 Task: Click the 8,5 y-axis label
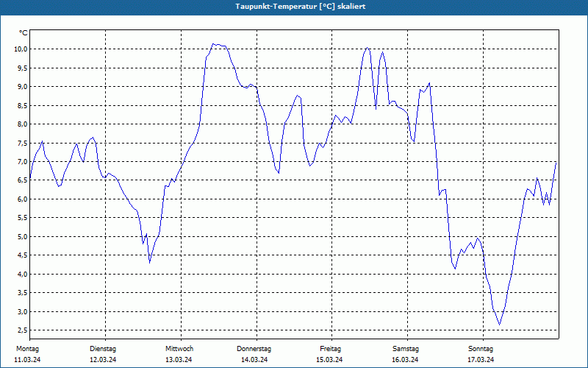(23, 105)
